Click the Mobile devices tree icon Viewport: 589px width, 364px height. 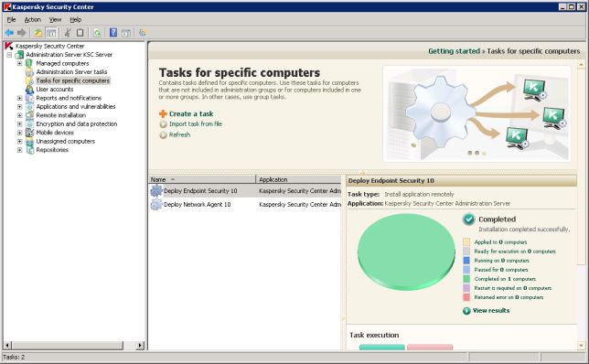coord(29,133)
